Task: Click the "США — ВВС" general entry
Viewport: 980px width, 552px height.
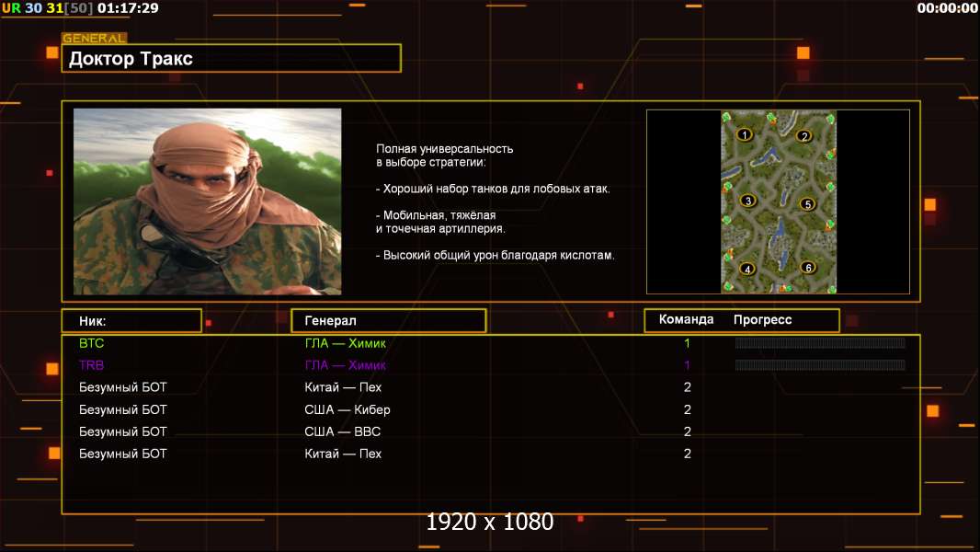Action: (343, 431)
